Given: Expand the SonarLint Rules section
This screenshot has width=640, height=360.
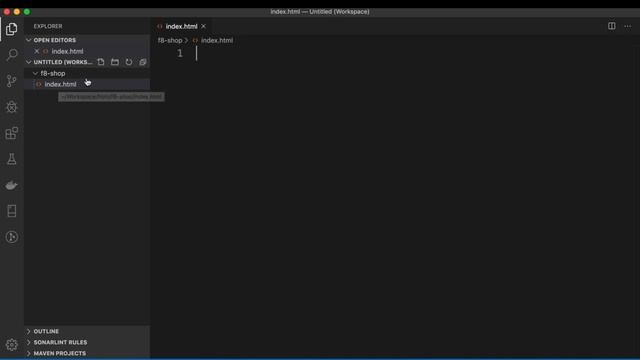Looking at the screenshot, I should (x=87, y=342).
